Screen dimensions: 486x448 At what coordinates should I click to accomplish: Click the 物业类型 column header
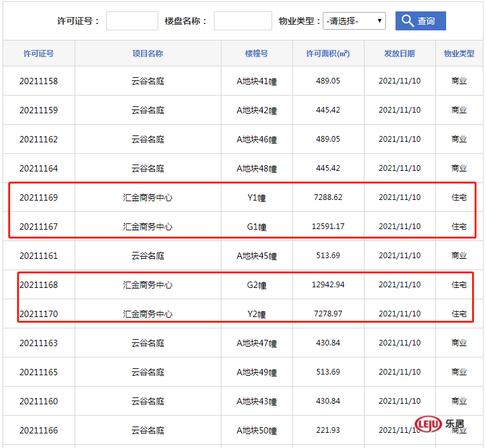[459, 53]
